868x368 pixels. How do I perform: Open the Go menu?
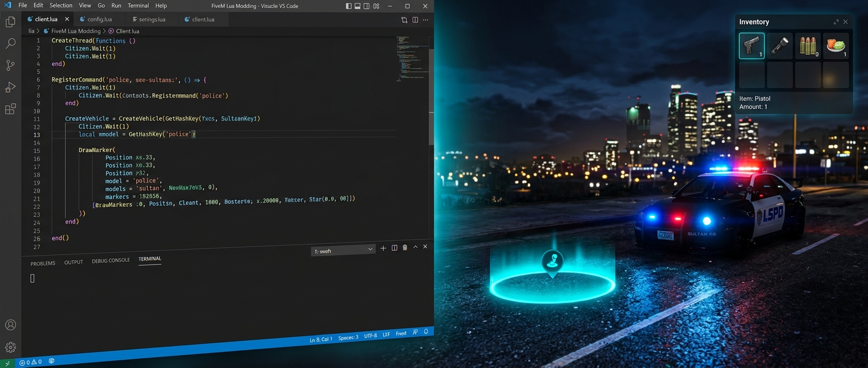point(101,5)
